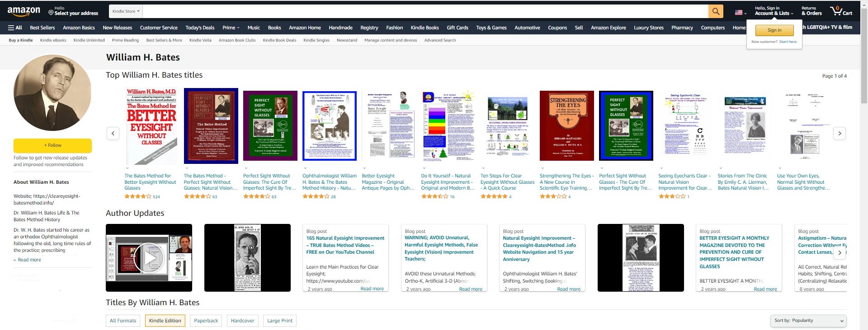Click the orange search magnifier button
Viewport: 868px width, 330px height.
pos(716,11)
